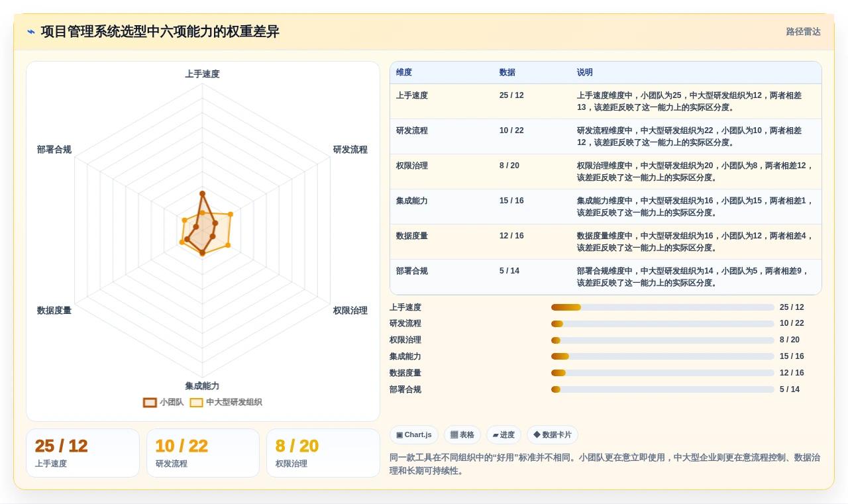848x504 pixels.
Task: Click the 上手速度 progress bar
Action: pyautogui.click(x=662, y=307)
